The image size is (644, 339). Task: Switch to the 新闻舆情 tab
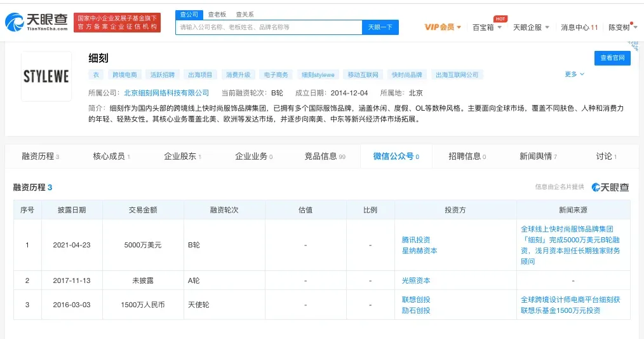(538, 156)
